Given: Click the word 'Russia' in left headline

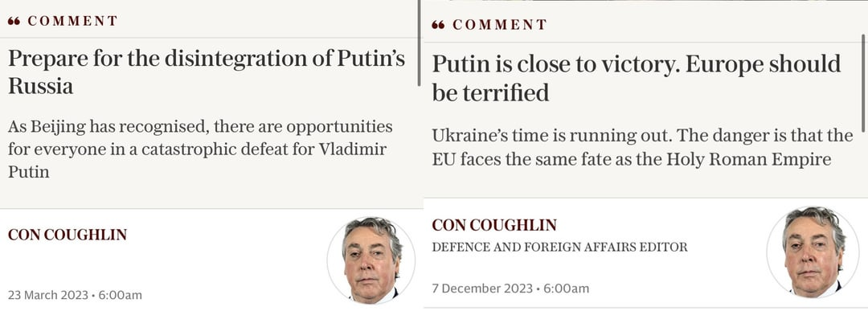Looking at the screenshot, I should (40, 86).
